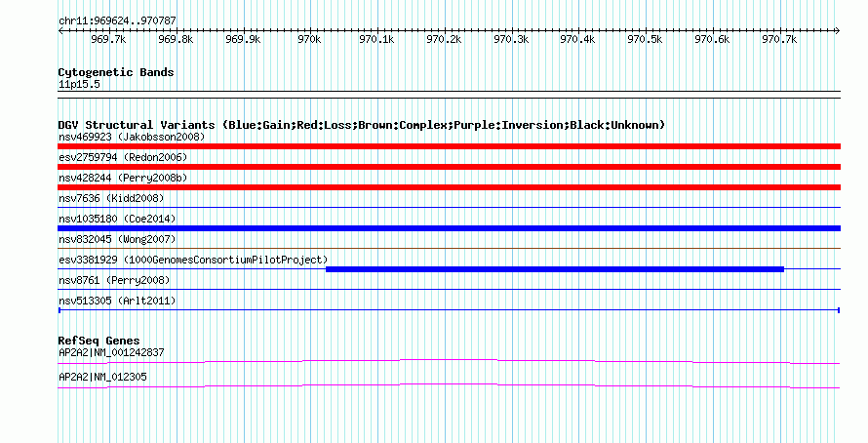Click the 970.3k ruler tick label
The width and height of the screenshot is (868, 443).
click(511, 39)
